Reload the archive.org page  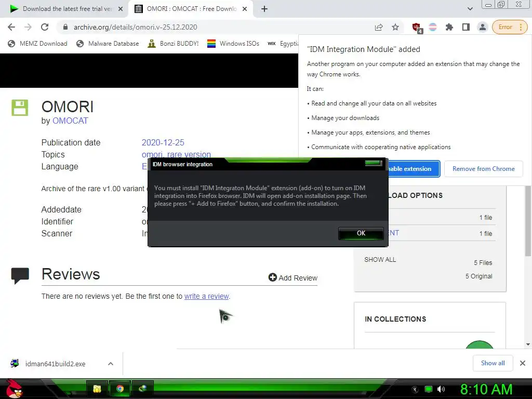pos(45,27)
